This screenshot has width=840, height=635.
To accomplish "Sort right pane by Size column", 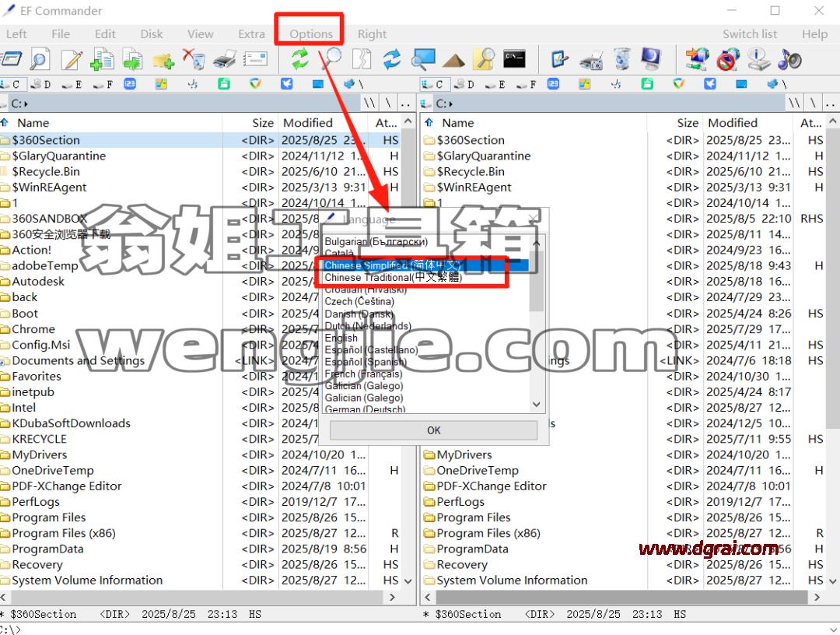I will 674,123.
